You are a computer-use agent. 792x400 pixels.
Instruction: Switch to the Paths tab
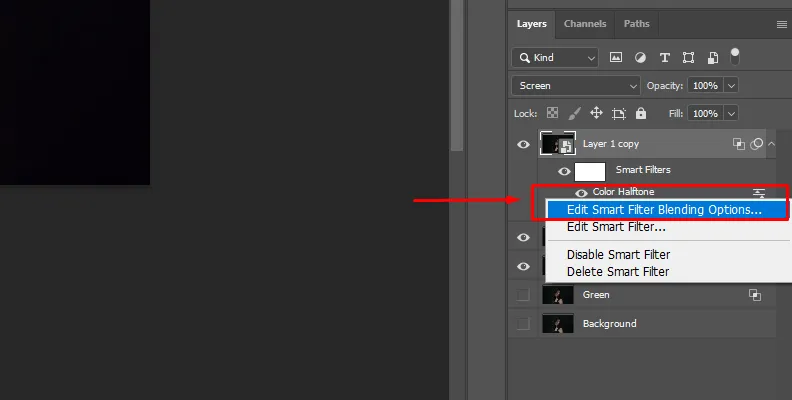pyautogui.click(x=636, y=24)
